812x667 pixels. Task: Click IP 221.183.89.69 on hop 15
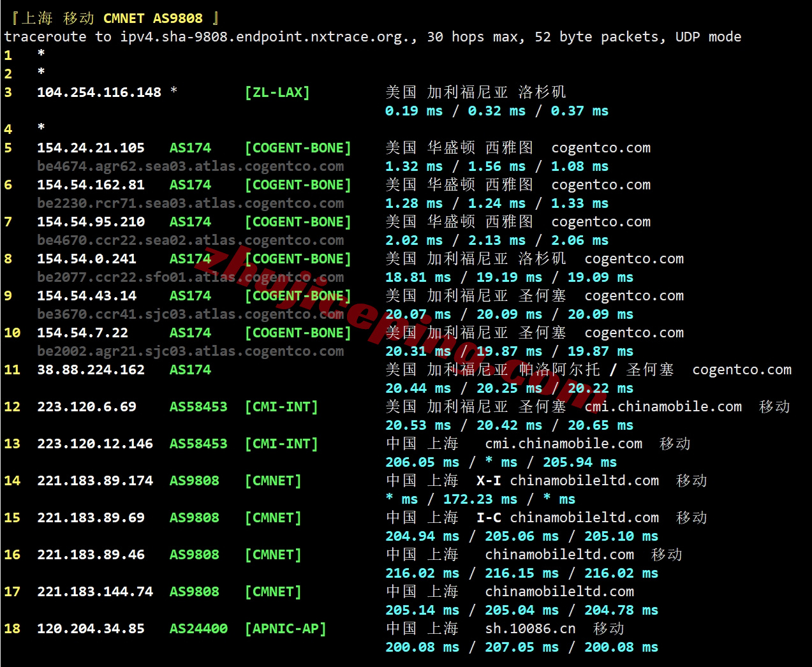point(91,518)
